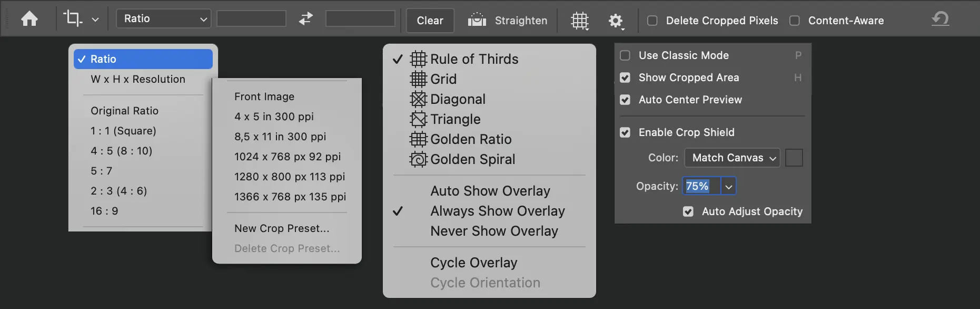Swap width and height with arrows icon
980x309 pixels.
(305, 19)
